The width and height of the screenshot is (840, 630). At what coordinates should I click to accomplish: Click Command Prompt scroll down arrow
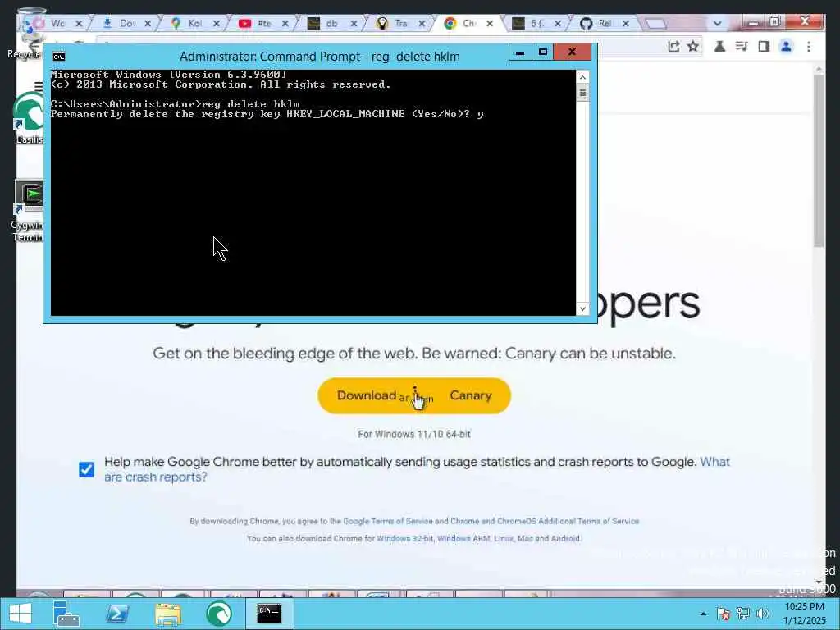582,308
